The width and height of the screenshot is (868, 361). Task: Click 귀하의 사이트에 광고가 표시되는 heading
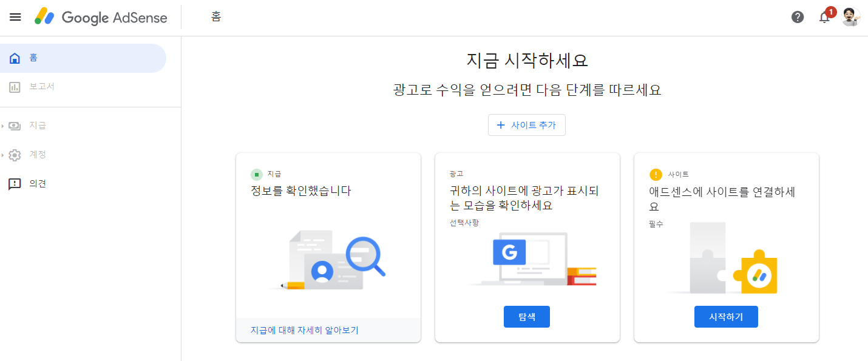point(524,198)
